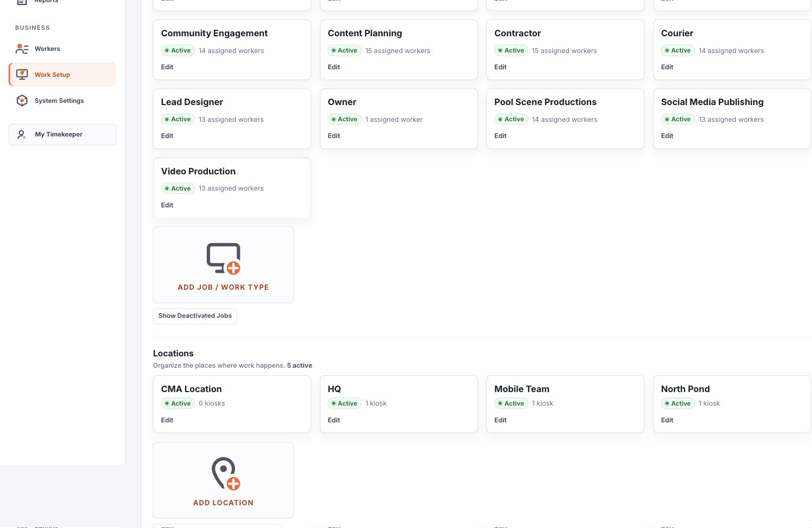Click the My Timekeeper person icon
The height and width of the screenshot is (528, 812).
point(22,134)
